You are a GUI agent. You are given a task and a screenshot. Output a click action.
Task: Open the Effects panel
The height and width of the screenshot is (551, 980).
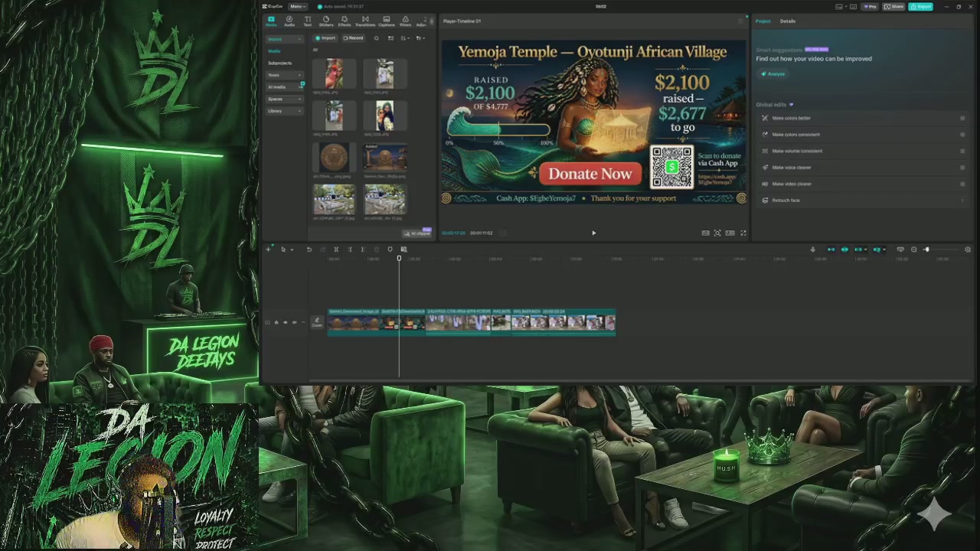pyautogui.click(x=345, y=21)
